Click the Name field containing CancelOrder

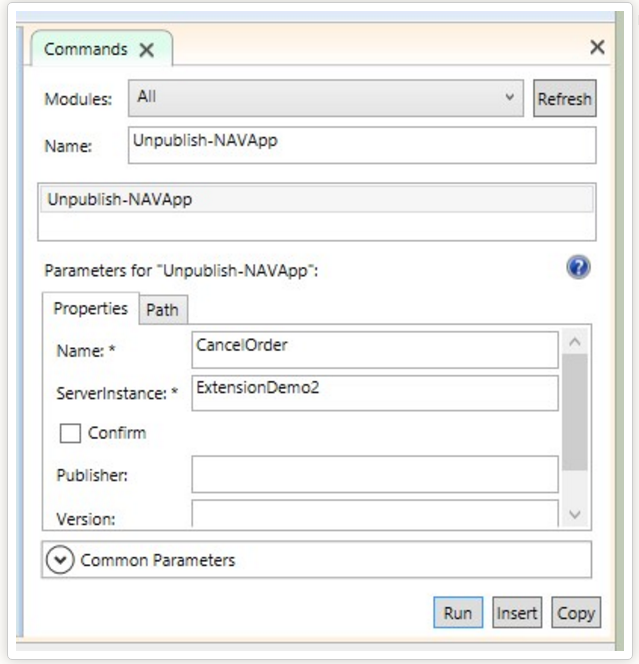(x=375, y=350)
